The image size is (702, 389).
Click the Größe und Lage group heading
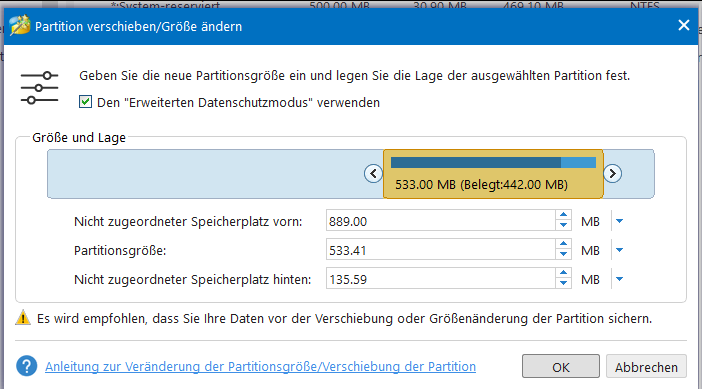pyautogui.click(x=79, y=137)
